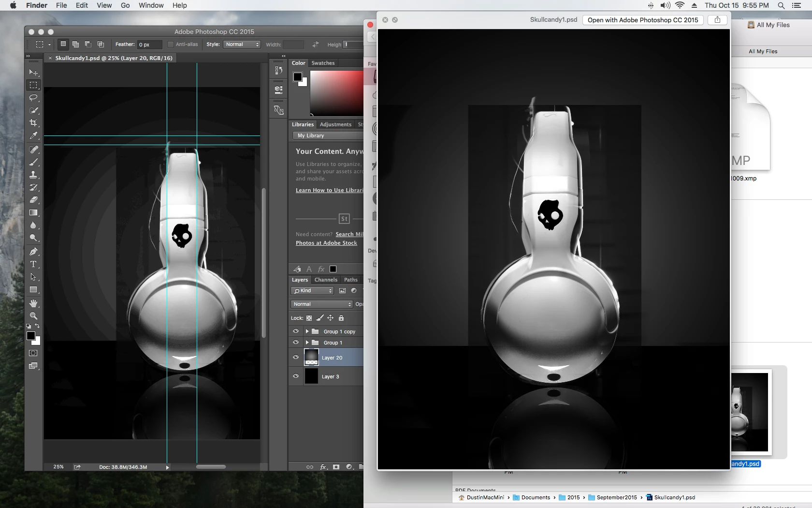Open the Window menu
This screenshot has height=508, width=812.
tap(151, 5)
